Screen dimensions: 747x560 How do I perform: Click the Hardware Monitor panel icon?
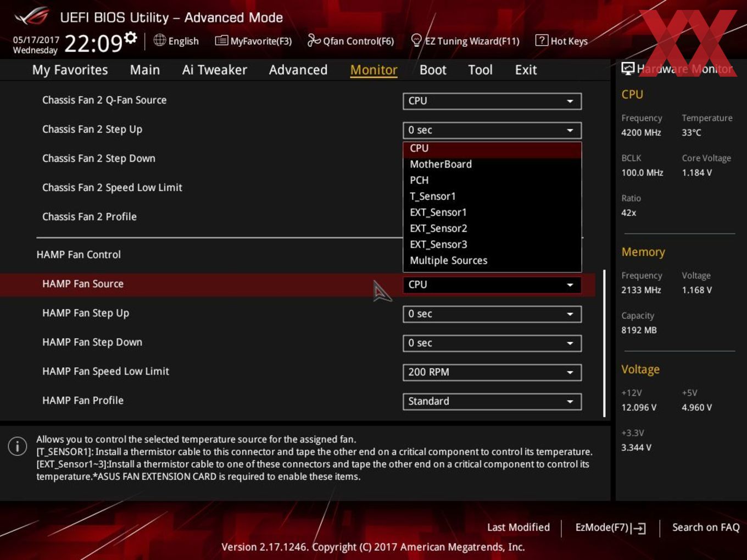click(x=627, y=69)
